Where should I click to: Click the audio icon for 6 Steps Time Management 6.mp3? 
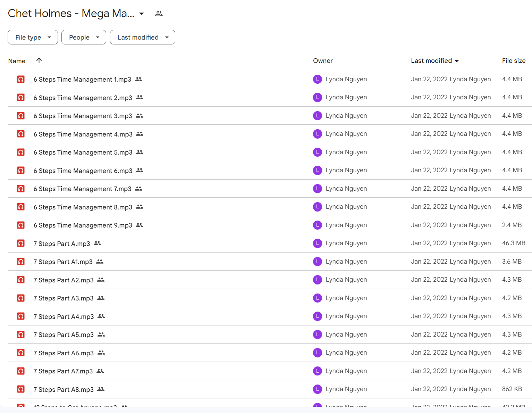coord(21,170)
